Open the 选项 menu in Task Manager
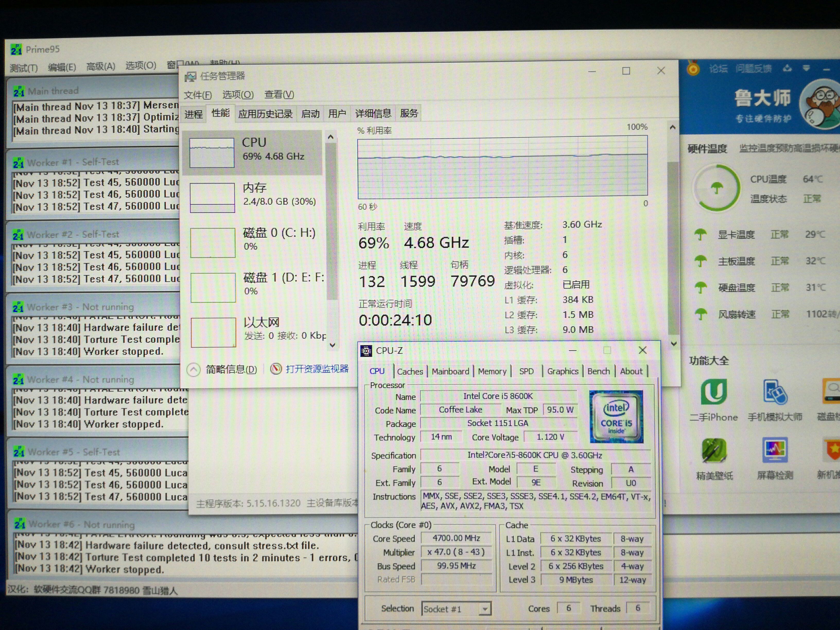The width and height of the screenshot is (840, 630). tap(238, 94)
